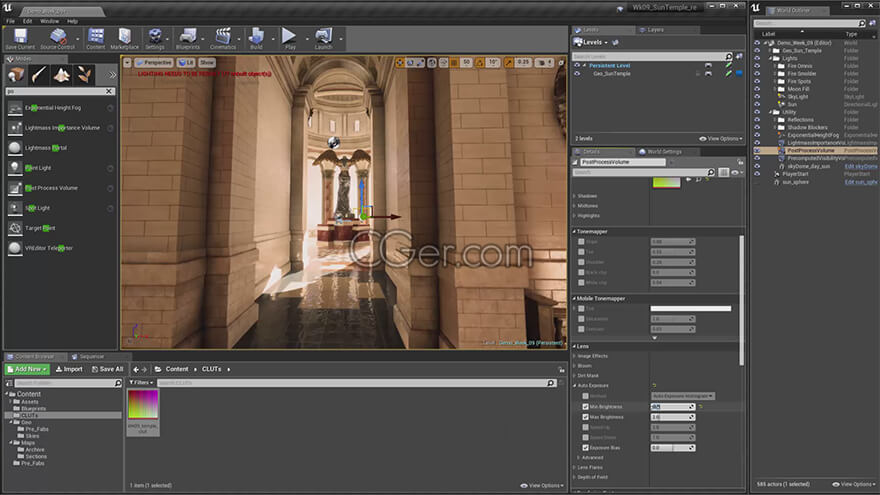This screenshot has height=495, width=880.
Task: Click the color grading LUT texture swatch
Action: [666, 182]
